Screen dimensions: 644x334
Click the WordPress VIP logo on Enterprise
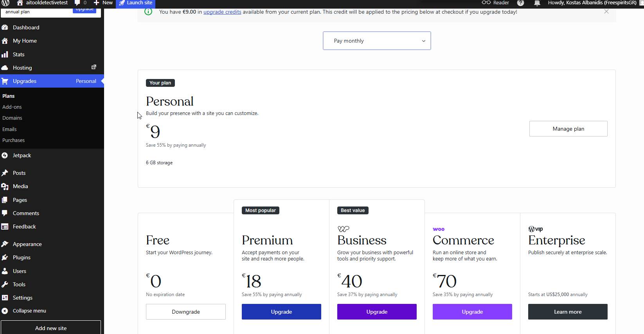[x=536, y=229]
